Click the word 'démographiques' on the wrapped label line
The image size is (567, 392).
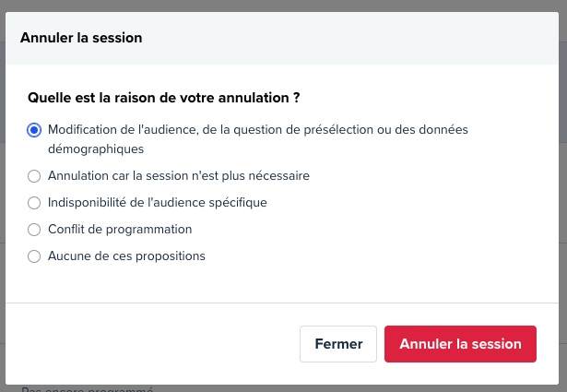coord(96,149)
